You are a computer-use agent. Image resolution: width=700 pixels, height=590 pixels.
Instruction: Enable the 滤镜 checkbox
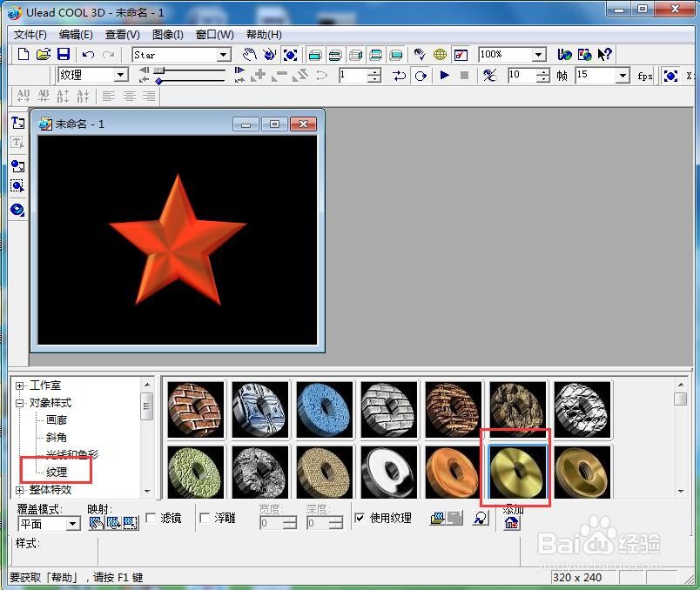tap(151, 518)
